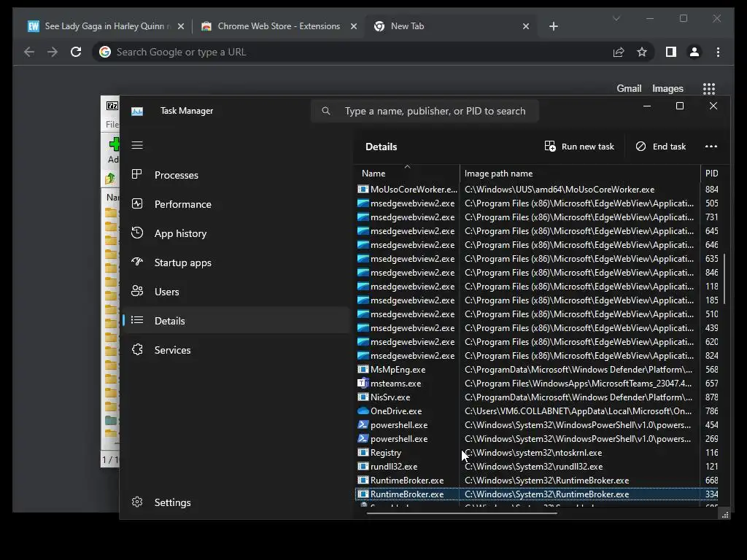Screen dimensions: 747x560
Task: Select the MoUsoCoreWorker.exe process row
Action: [537, 189]
